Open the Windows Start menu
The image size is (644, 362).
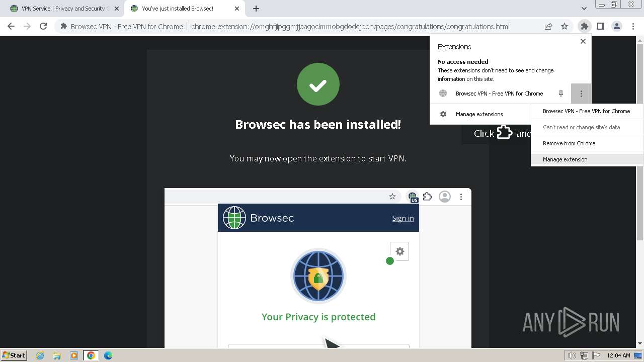[14, 355]
